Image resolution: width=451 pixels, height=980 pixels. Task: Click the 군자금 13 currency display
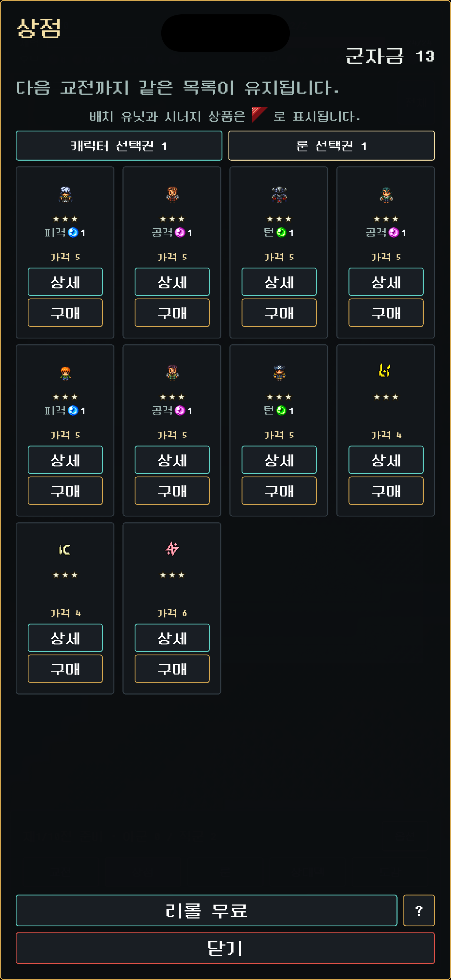[x=390, y=56]
